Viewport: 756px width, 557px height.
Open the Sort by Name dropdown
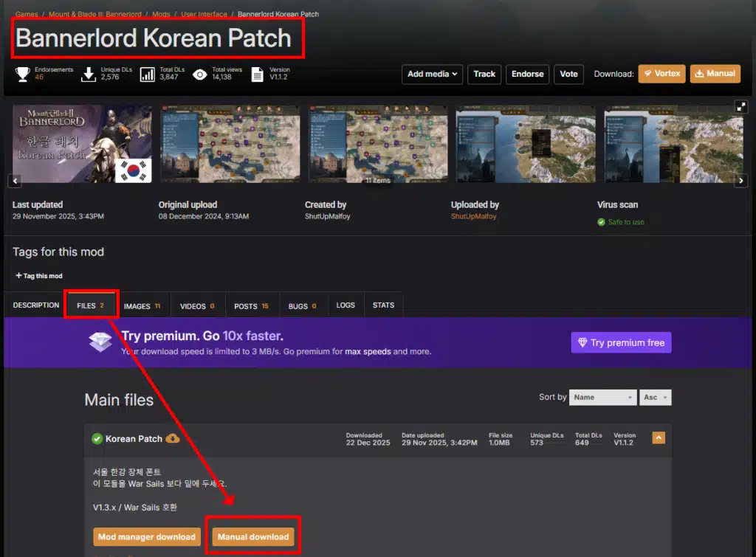(x=602, y=398)
